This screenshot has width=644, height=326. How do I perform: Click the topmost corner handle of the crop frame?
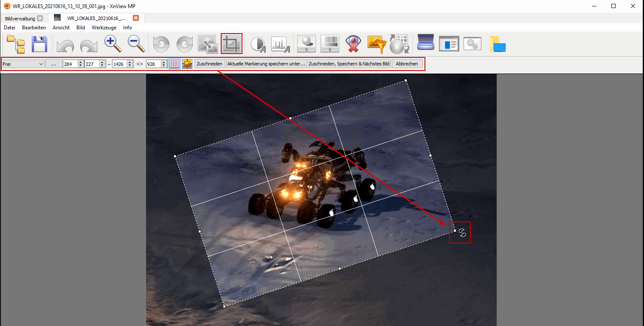tap(406, 80)
